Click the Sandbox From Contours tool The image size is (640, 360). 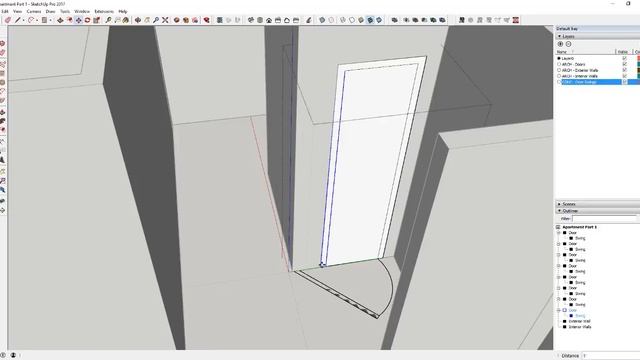[462, 20]
